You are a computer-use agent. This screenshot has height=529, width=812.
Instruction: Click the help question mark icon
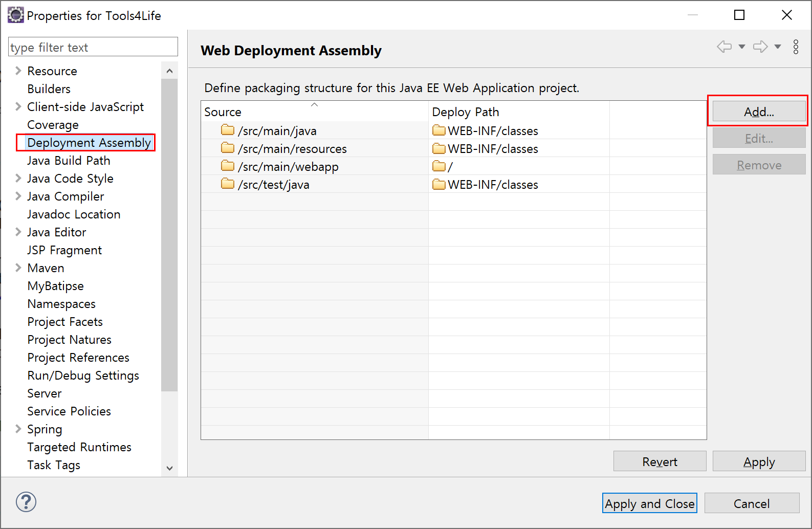click(x=26, y=502)
